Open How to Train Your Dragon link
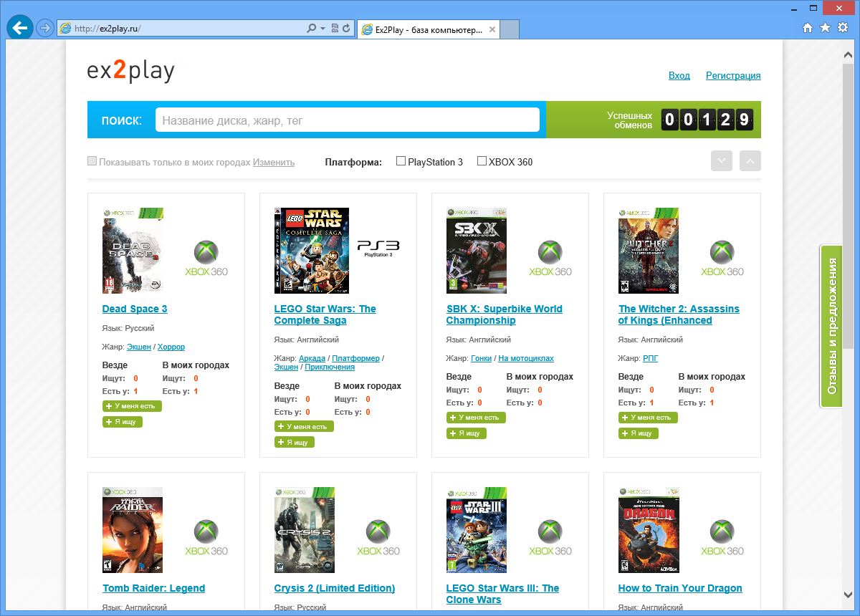The width and height of the screenshot is (860, 616). pos(680,588)
